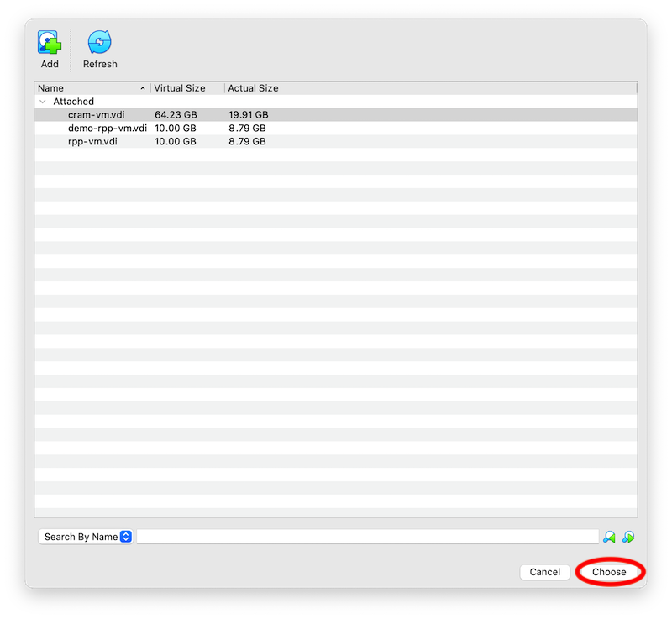Collapse the Attached group disclosure triangle
Image resolution: width=672 pixels, height=619 pixels.
click(43, 101)
